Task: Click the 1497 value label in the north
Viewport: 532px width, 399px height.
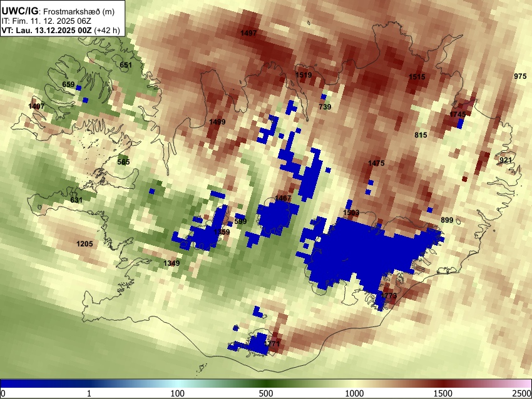Action: pyautogui.click(x=248, y=33)
